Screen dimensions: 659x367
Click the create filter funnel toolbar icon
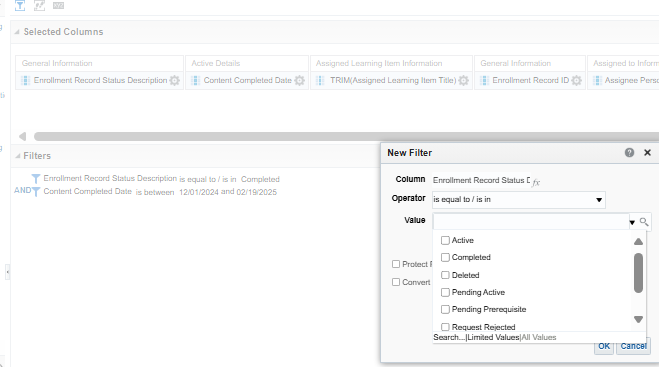pyautogui.click(x=20, y=5)
